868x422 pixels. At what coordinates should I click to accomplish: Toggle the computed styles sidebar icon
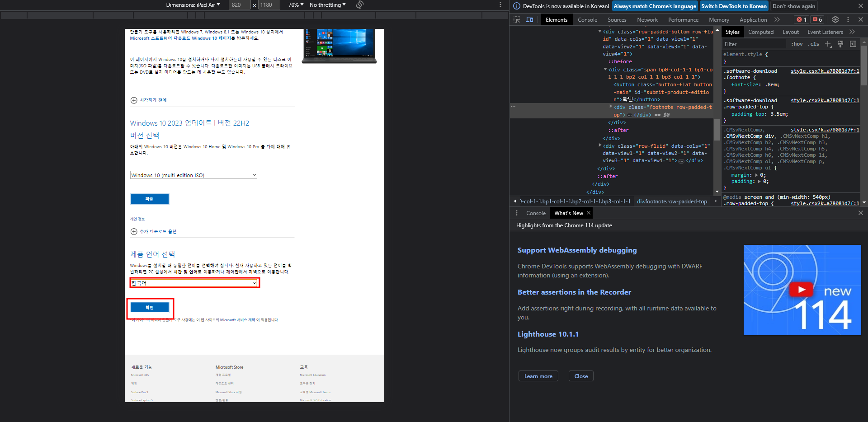[x=853, y=44]
